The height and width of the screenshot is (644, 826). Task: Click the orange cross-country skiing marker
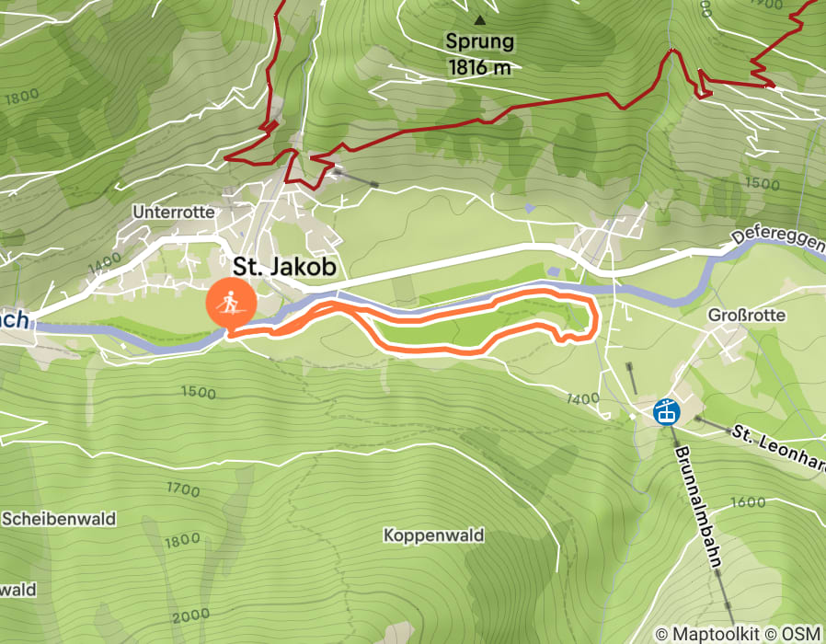(x=231, y=305)
